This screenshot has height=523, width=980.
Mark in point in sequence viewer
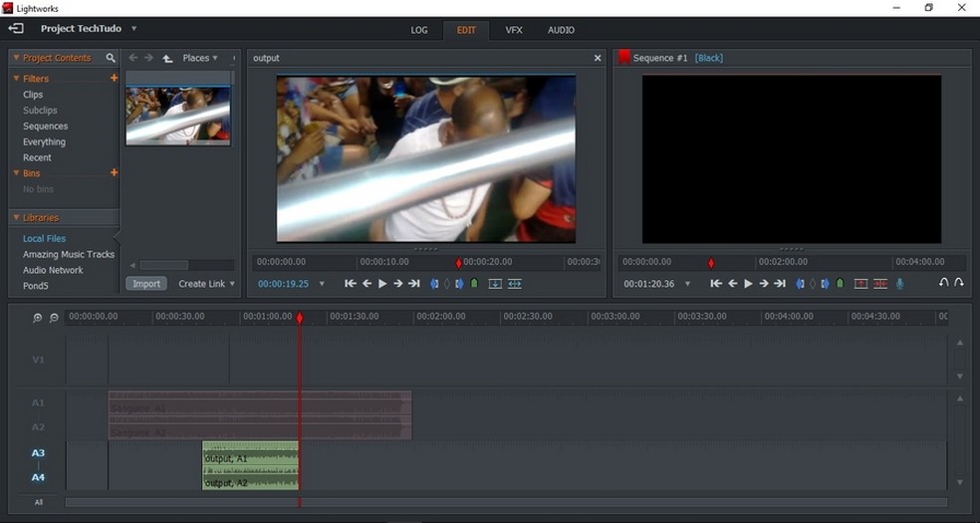[x=800, y=284]
